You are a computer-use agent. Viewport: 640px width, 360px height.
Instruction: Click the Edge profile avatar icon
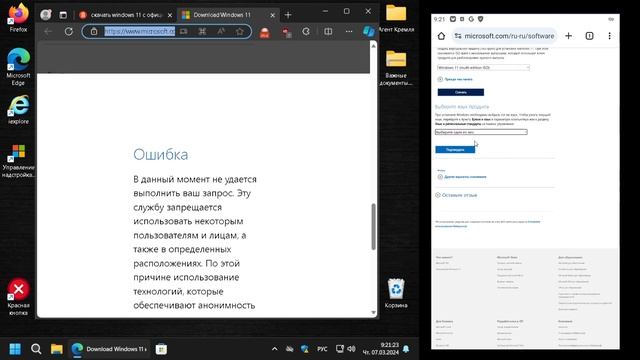point(46,15)
